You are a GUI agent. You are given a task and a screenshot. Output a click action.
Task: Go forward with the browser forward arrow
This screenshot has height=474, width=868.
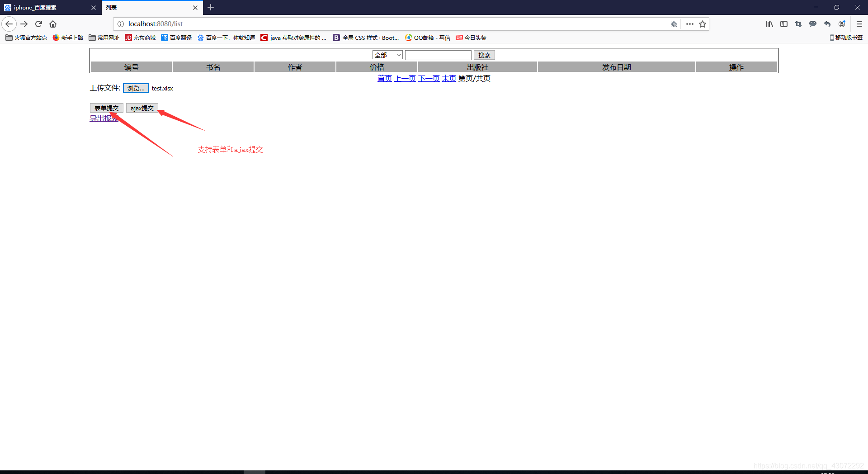24,24
